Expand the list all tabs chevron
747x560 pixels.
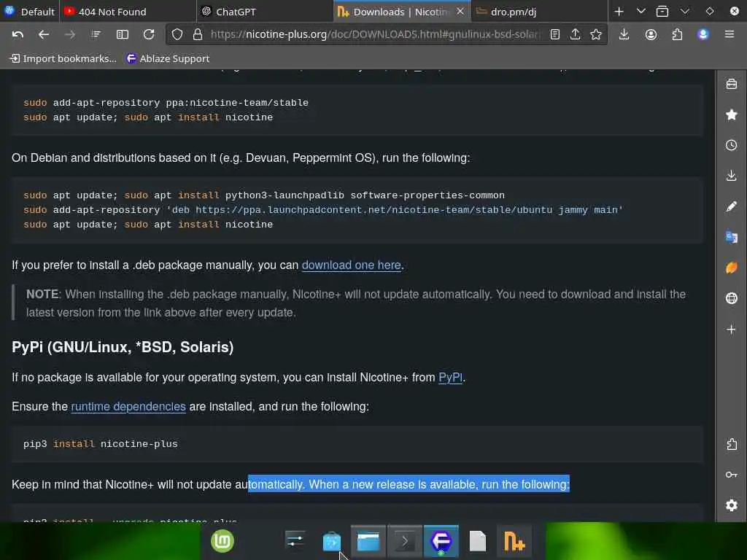point(641,12)
